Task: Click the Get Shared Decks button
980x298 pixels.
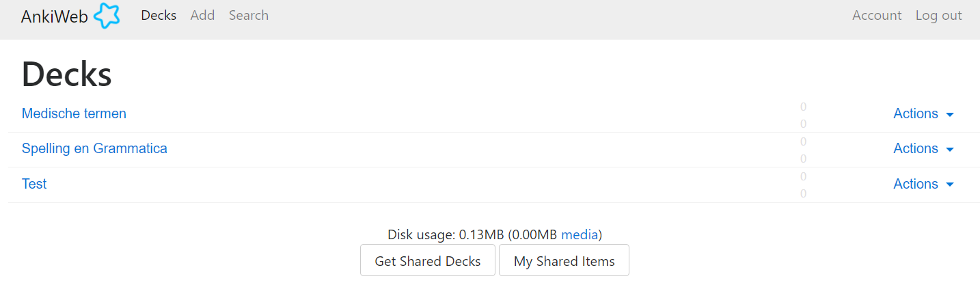Action: 428,260
